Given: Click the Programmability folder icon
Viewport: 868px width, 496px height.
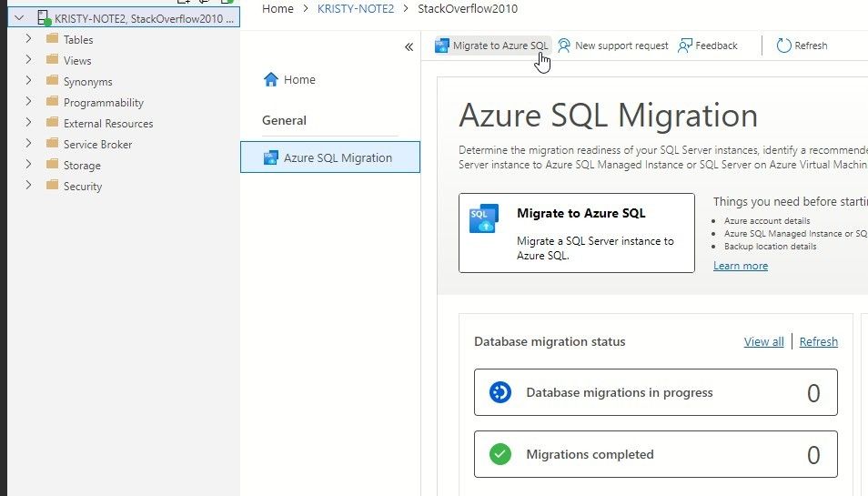Looking at the screenshot, I should pos(52,101).
